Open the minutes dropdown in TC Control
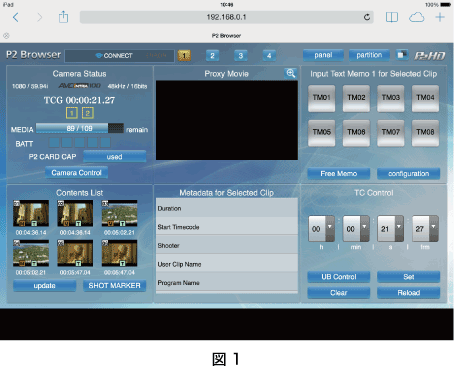 tap(356, 229)
